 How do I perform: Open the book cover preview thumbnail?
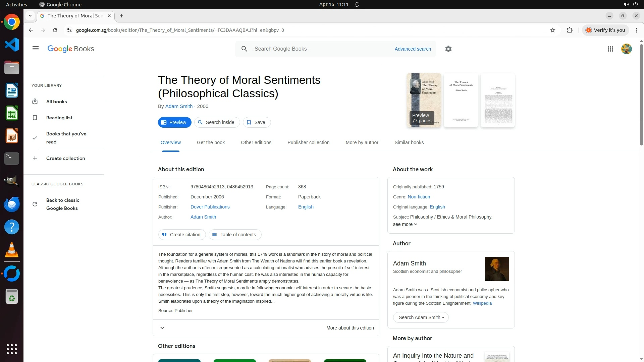pyautogui.click(x=424, y=100)
